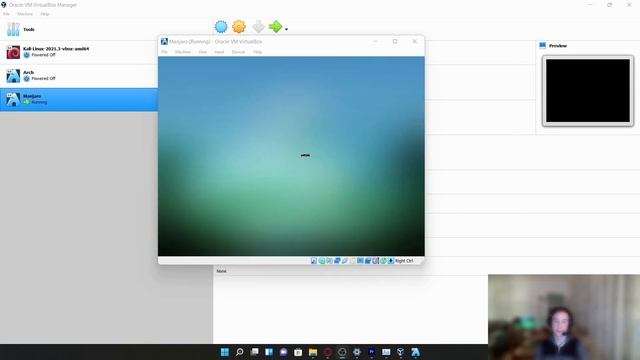Viewport: 640px width, 360px height.
Task: Click the recording icon in VM status bar
Action: [368, 260]
